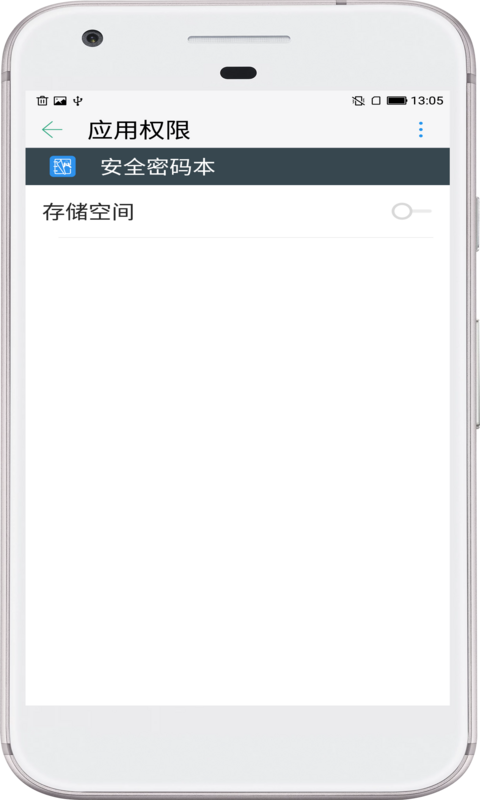Tap the proximity sensor below speaker
This screenshot has width=480, height=800.
point(238,73)
